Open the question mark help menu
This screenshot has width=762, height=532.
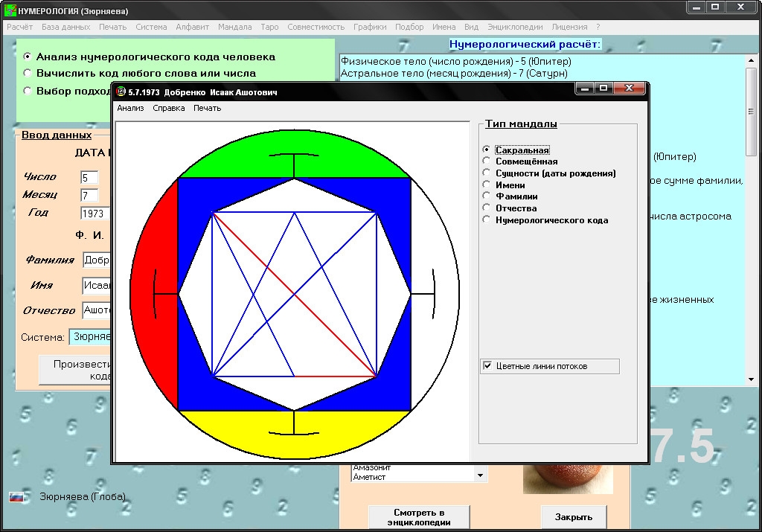(x=598, y=28)
